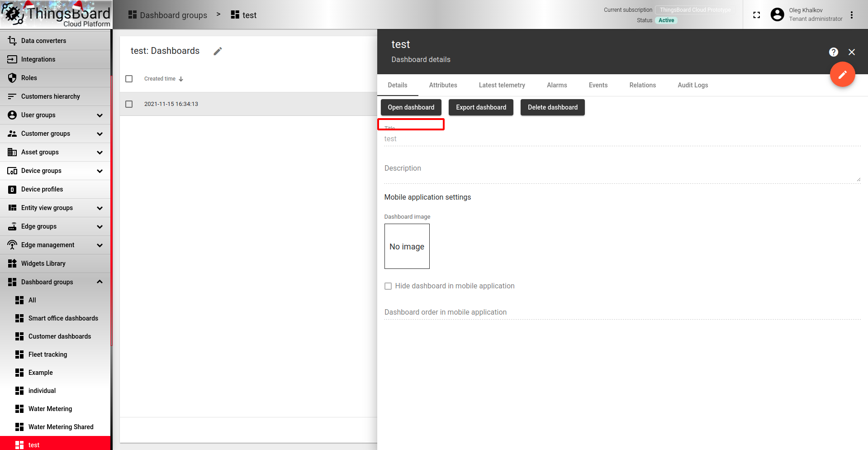The height and width of the screenshot is (450, 868).
Task: Open the orange edit pencil on dashboard details
Action: click(x=842, y=74)
